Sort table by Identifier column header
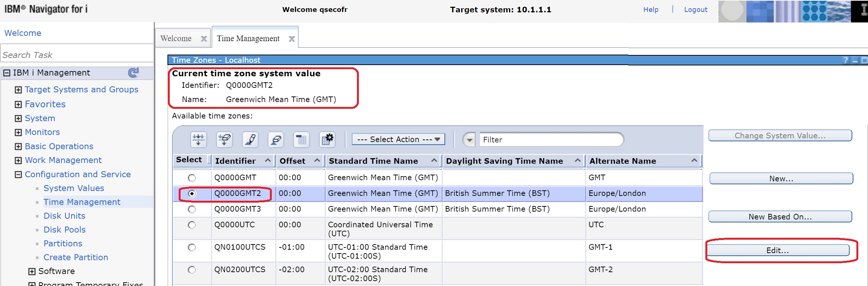868x286 pixels. [236, 161]
